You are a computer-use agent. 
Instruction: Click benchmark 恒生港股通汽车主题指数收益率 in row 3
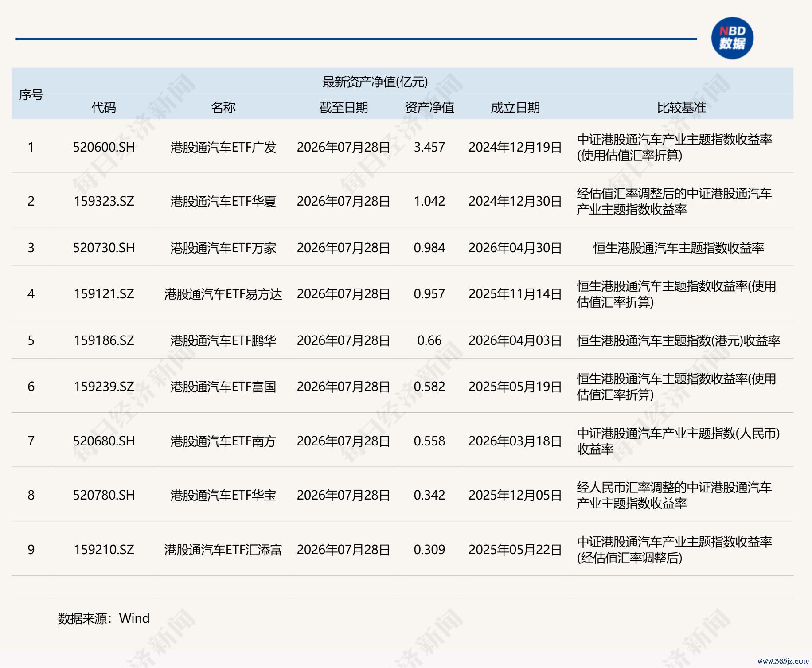click(679, 247)
